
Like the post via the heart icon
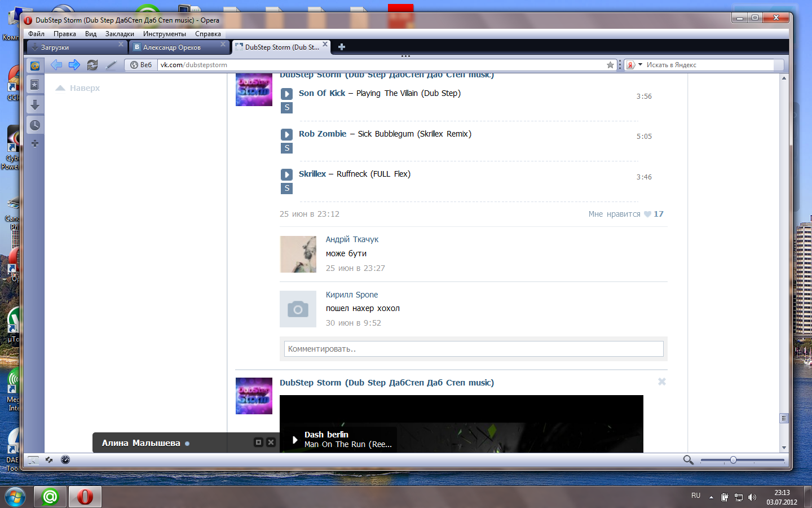(x=647, y=214)
